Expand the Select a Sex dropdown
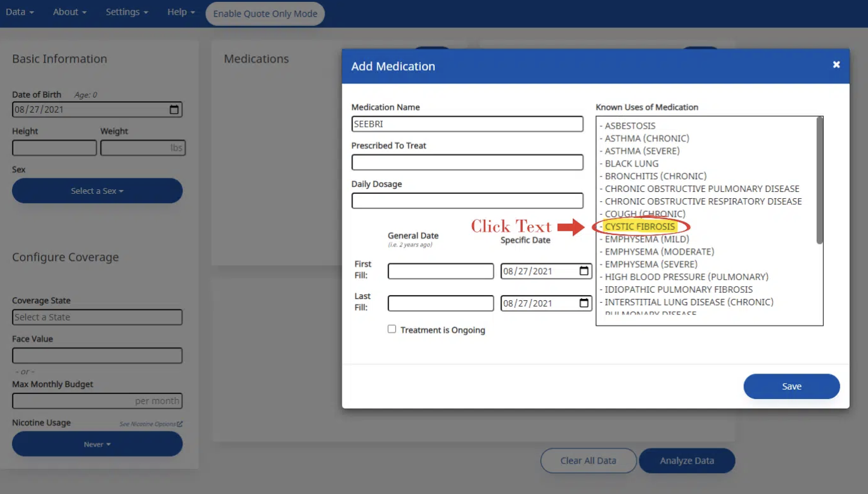The width and height of the screenshot is (868, 494). 97,191
